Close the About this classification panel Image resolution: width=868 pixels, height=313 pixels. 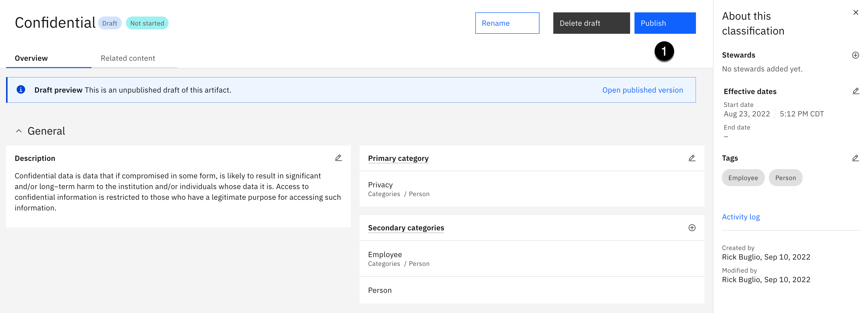pyautogui.click(x=856, y=12)
